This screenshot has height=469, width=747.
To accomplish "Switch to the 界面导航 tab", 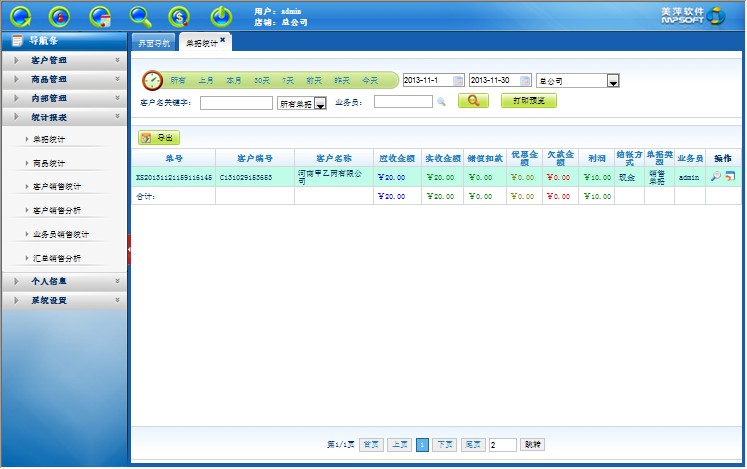I will pyautogui.click(x=154, y=43).
